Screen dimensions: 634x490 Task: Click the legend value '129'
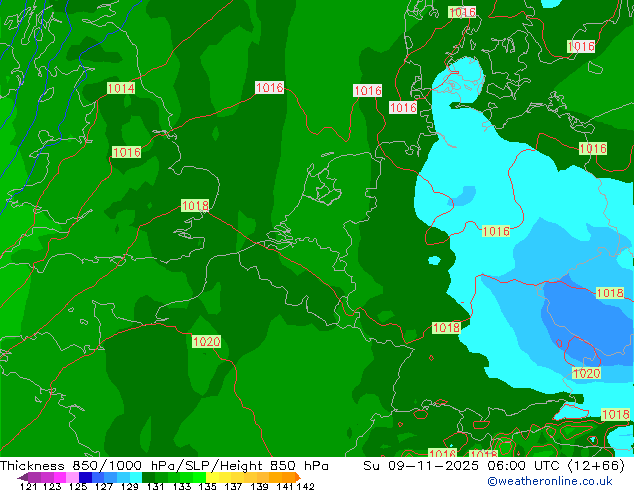tap(129, 486)
